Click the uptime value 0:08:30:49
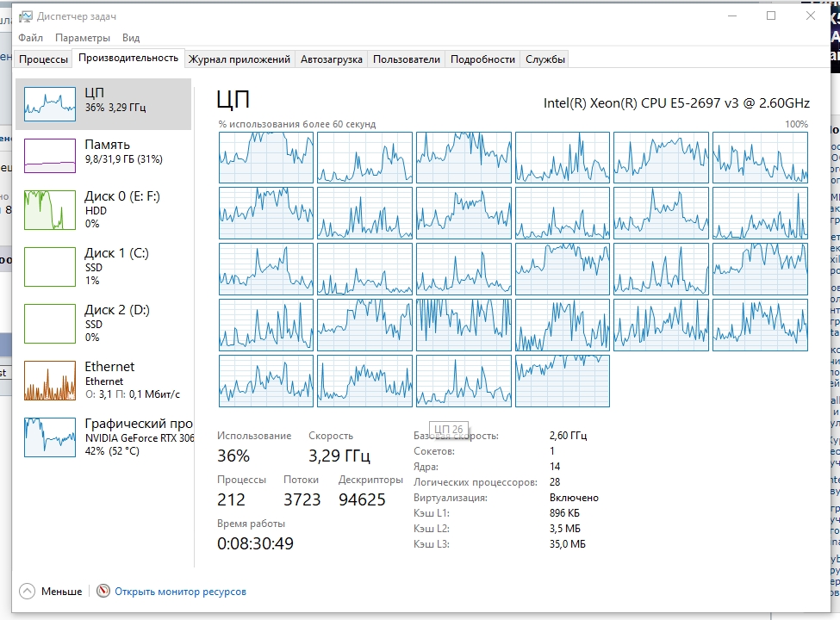The width and height of the screenshot is (840, 620). tap(256, 543)
